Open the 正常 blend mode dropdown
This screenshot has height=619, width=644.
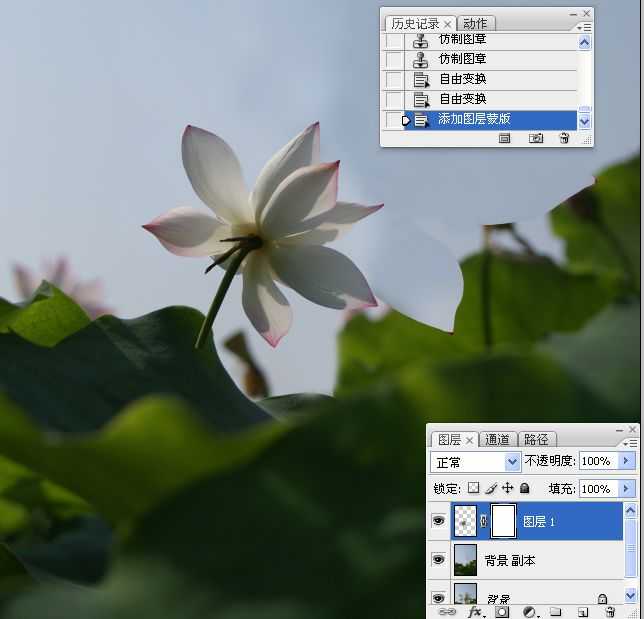(512, 461)
